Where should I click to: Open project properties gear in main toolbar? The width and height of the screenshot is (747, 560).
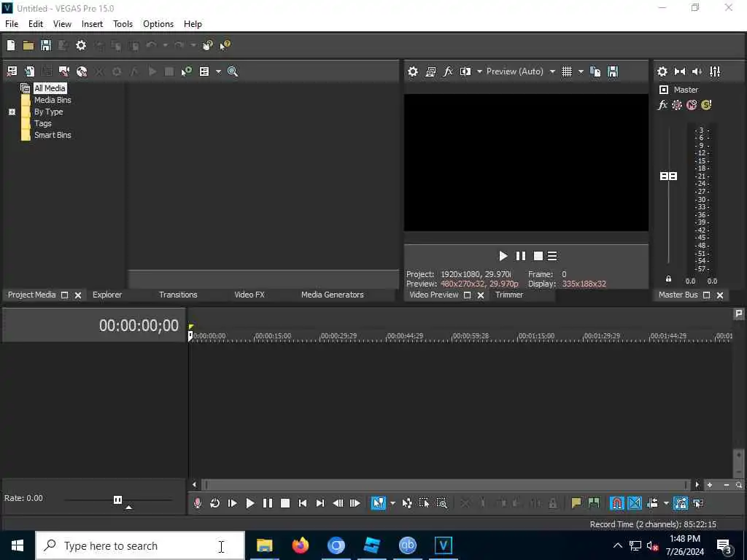tap(81, 45)
